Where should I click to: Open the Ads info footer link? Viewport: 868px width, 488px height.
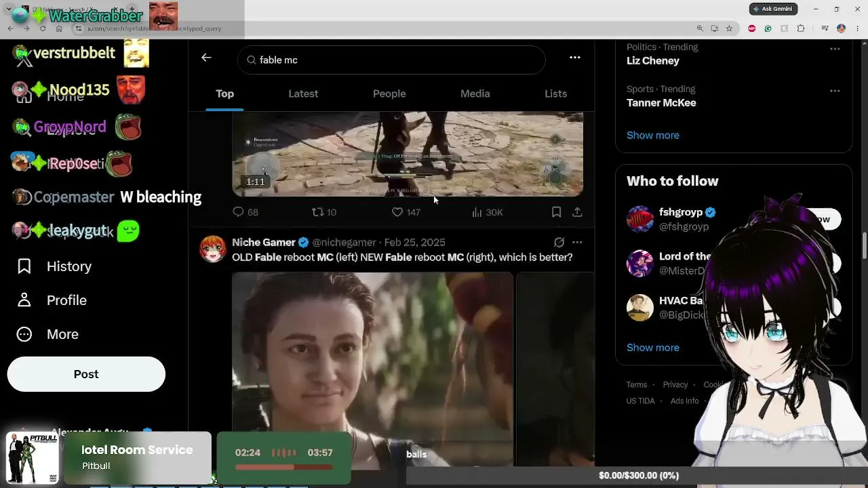(684, 401)
